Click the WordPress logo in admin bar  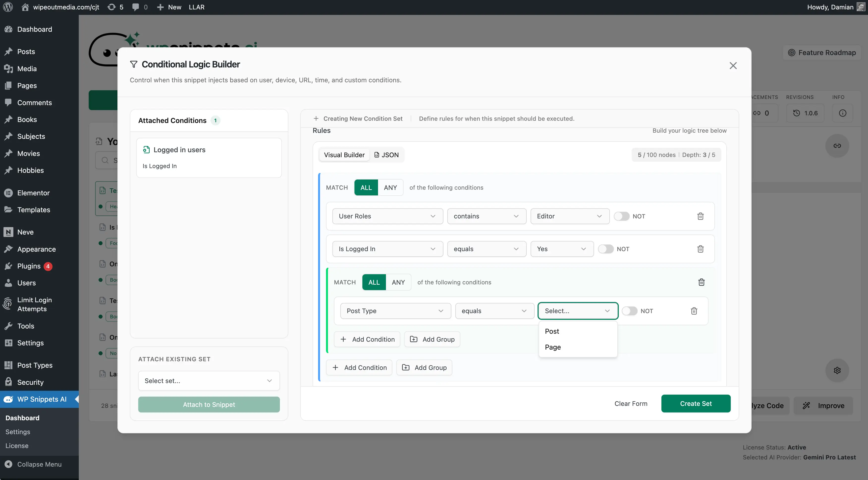[x=8, y=7]
